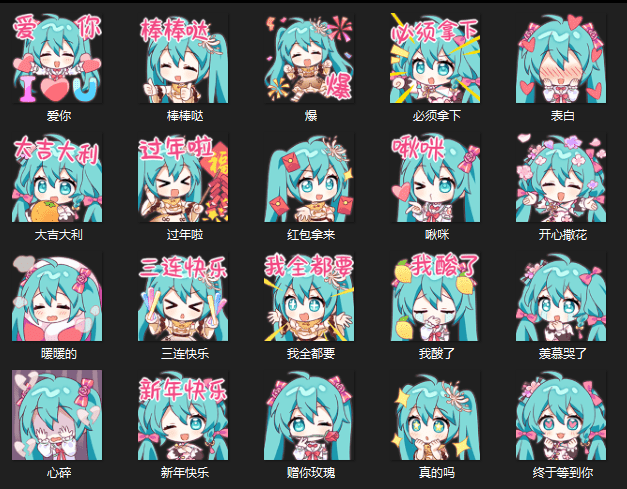Viewport: 627px width, 489px height.
Task: Click the 表白 blushing hearts sticker
Action: coord(561,58)
